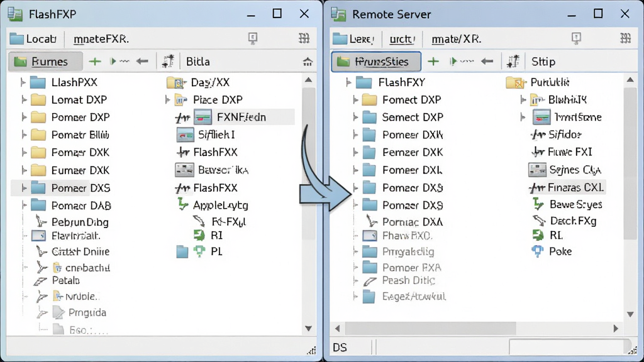Click the house icon right of "Bitla"
644x362 pixels.
[x=308, y=62]
